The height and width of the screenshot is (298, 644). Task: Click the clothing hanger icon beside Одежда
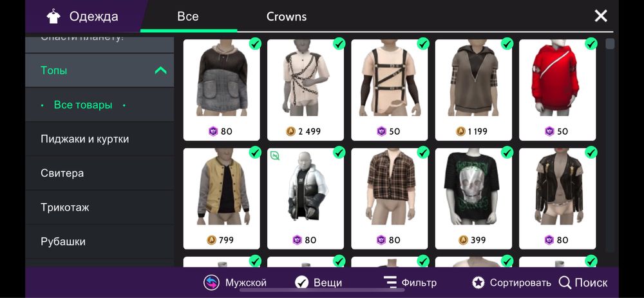[53, 17]
